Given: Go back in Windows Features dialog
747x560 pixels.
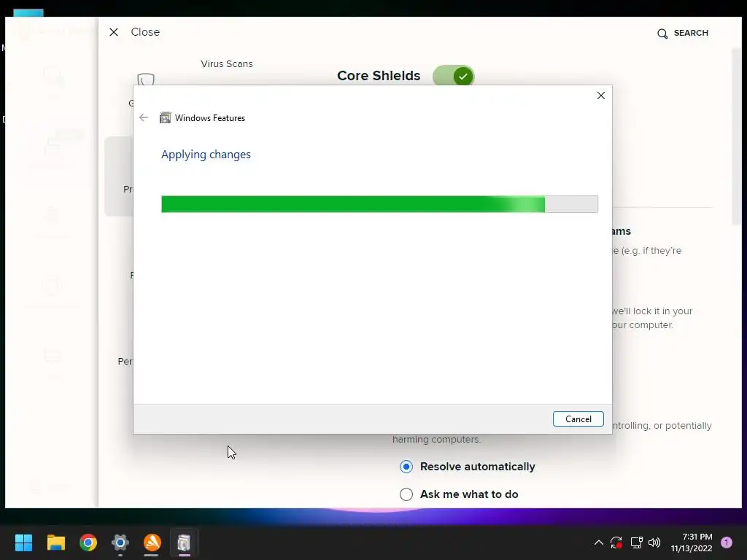Looking at the screenshot, I should coord(144,117).
